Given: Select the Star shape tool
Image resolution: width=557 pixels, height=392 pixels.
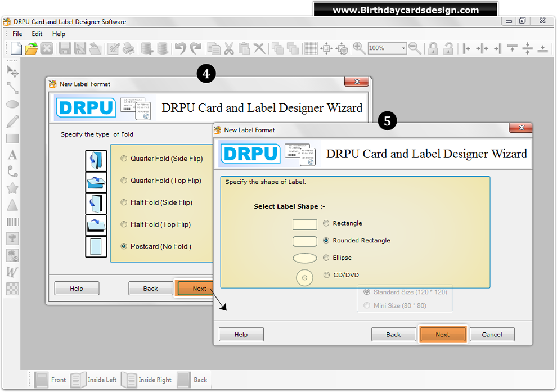Looking at the screenshot, I should [12, 188].
